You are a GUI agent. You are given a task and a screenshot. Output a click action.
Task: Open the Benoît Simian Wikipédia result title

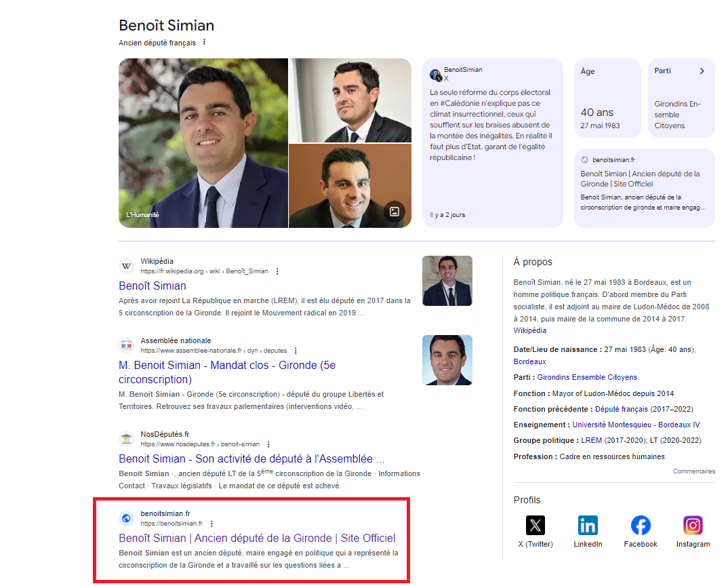click(153, 286)
